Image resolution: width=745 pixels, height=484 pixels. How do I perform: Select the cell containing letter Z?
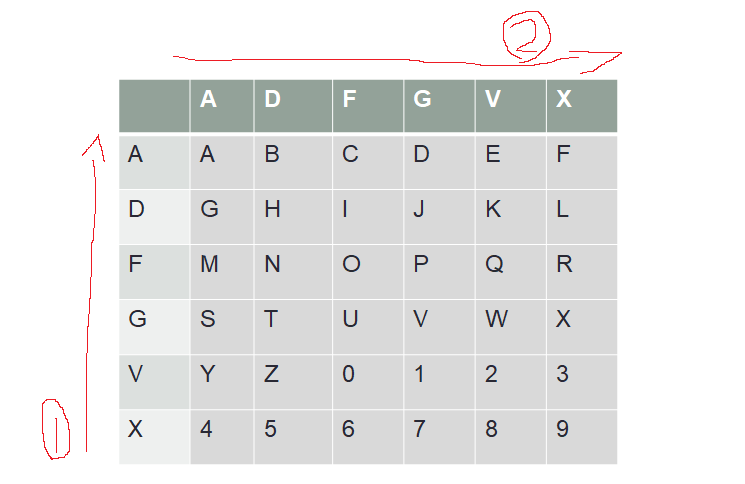pos(293,382)
